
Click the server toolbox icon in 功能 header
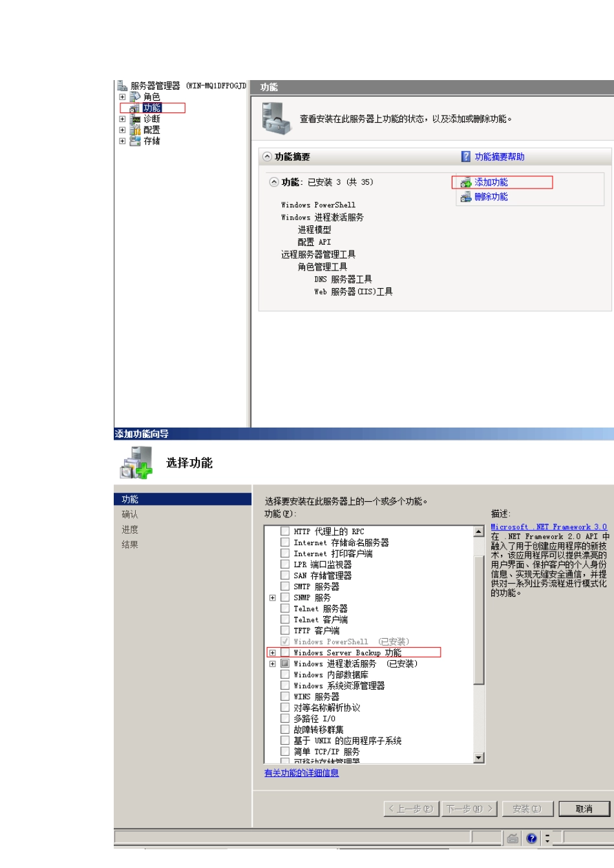[277, 119]
